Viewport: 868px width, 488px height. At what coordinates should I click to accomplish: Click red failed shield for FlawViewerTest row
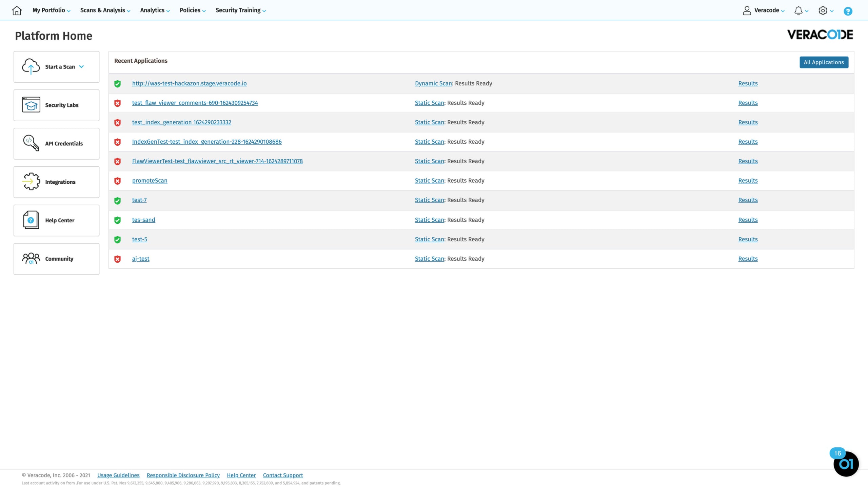click(x=117, y=161)
